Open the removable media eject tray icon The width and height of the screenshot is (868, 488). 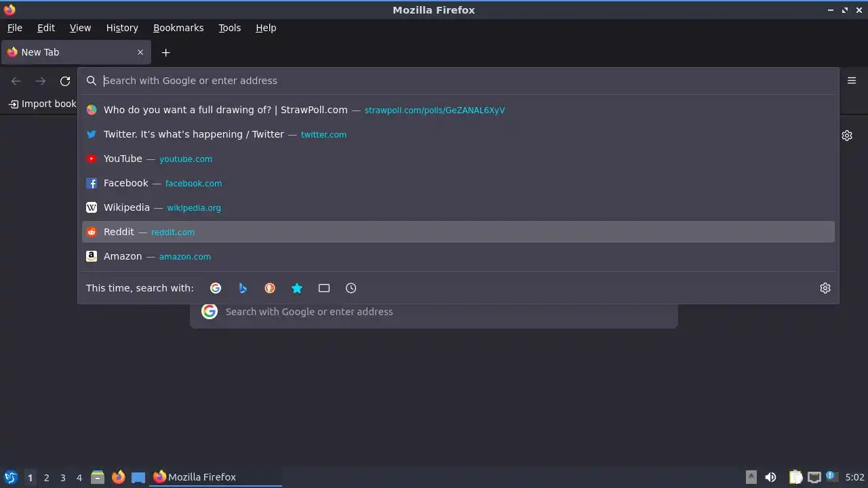[751, 477]
